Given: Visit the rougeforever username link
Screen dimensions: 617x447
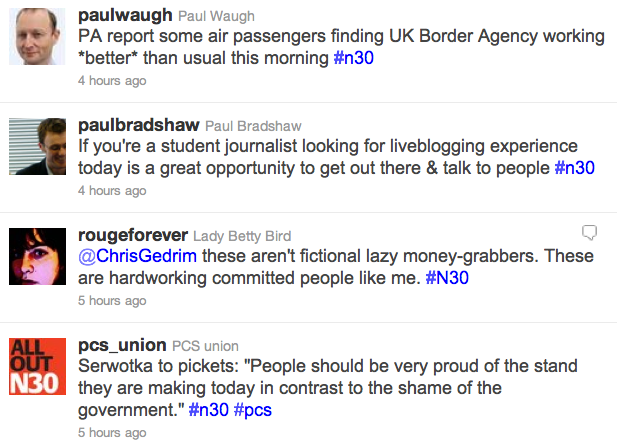Looking at the screenshot, I should [x=132, y=236].
